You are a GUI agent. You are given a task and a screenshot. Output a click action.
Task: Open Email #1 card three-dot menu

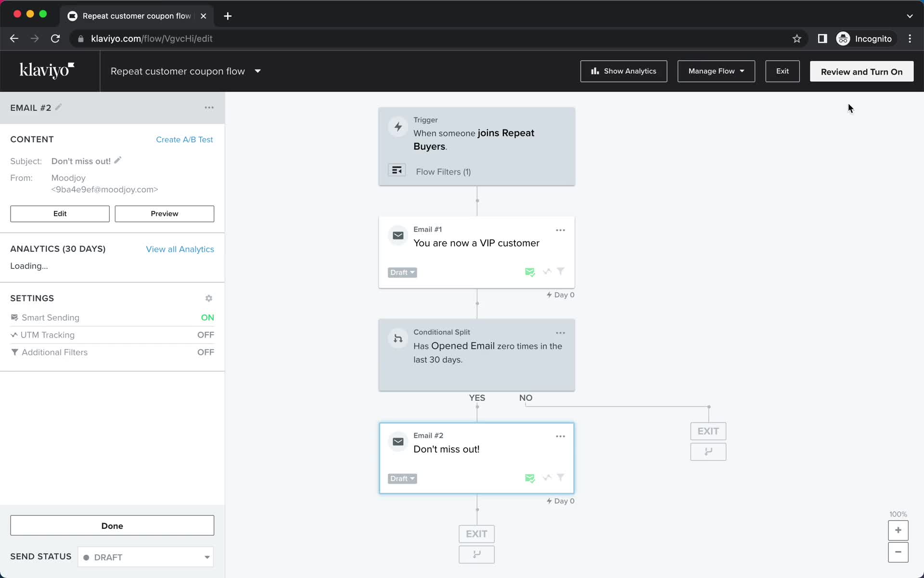coord(560,230)
